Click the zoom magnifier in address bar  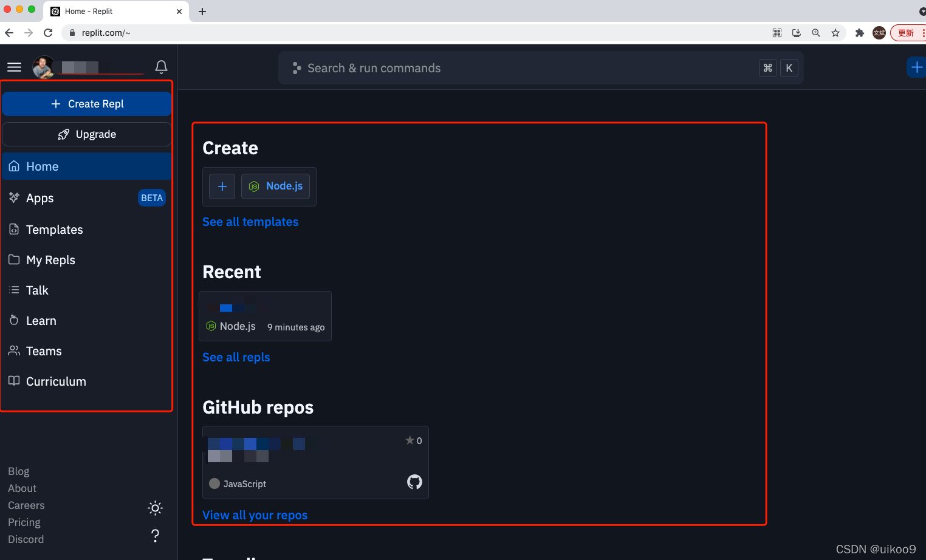tap(816, 33)
